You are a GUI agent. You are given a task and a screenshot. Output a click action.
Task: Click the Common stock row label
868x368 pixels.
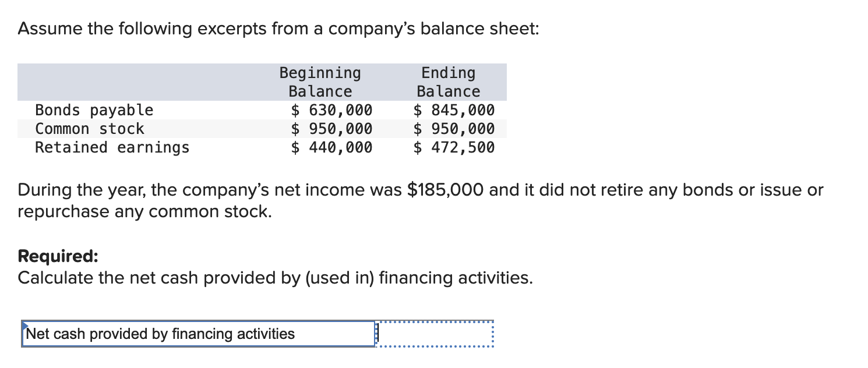[89, 129]
